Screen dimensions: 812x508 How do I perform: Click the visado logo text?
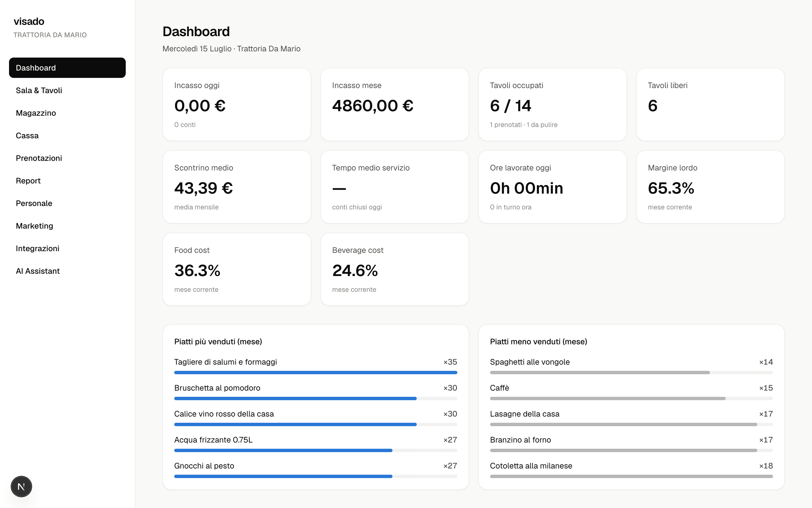(x=29, y=21)
